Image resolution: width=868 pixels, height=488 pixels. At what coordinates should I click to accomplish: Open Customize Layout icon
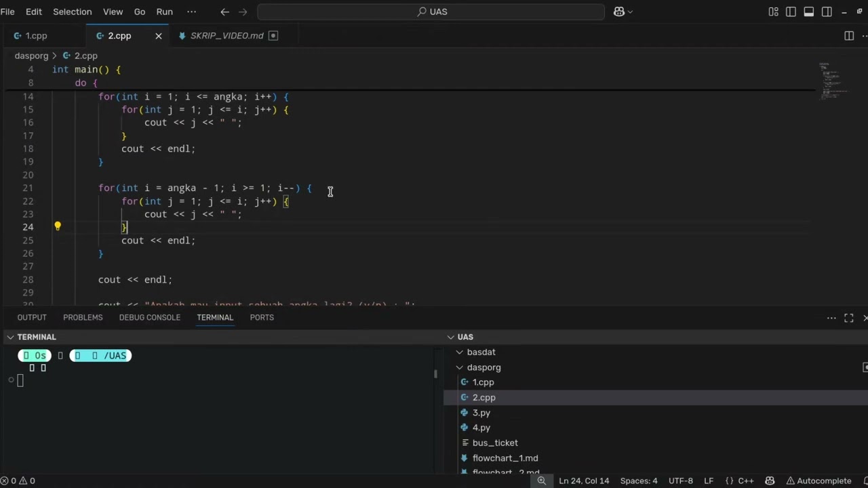coord(773,12)
